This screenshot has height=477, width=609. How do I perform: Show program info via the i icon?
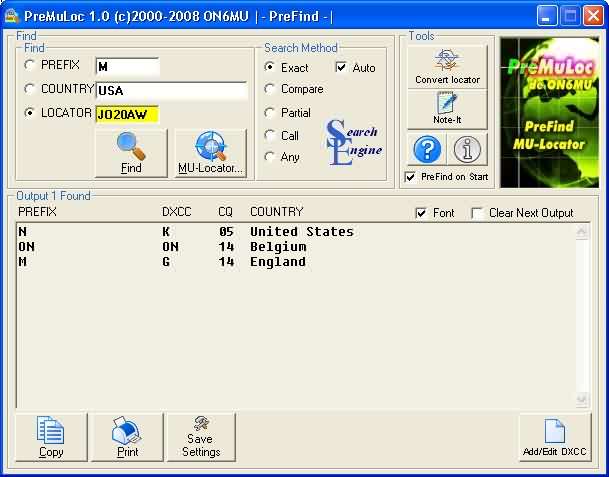tap(466, 150)
